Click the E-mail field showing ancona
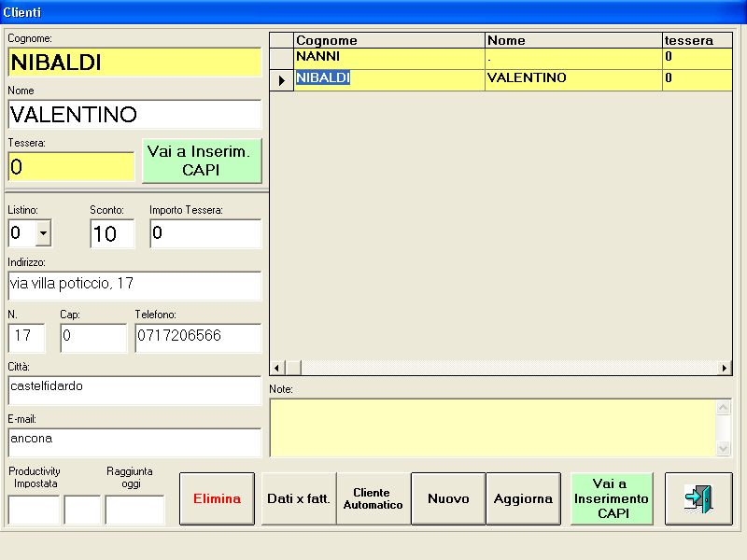This screenshot has width=747, height=560. 134,442
